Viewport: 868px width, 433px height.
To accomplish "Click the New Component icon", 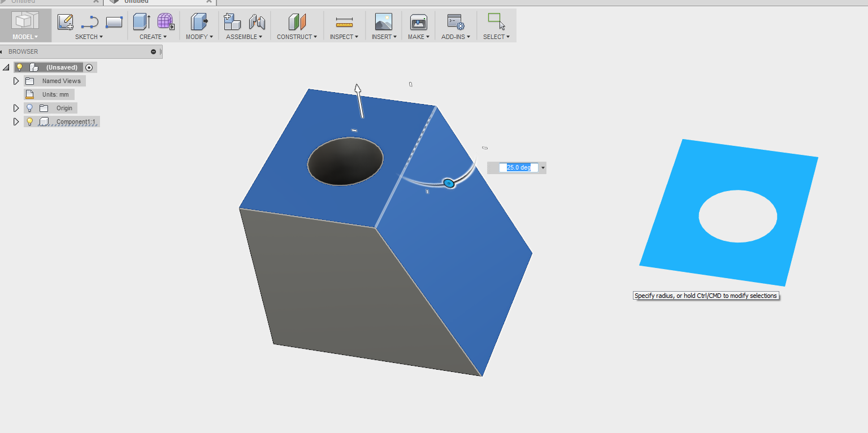I will (232, 21).
